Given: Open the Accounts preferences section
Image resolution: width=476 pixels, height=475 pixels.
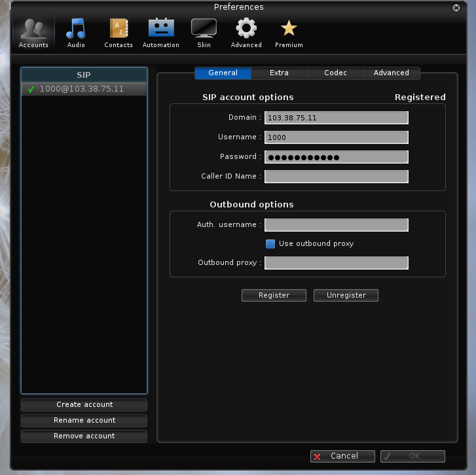Looking at the screenshot, I should 33,33.
